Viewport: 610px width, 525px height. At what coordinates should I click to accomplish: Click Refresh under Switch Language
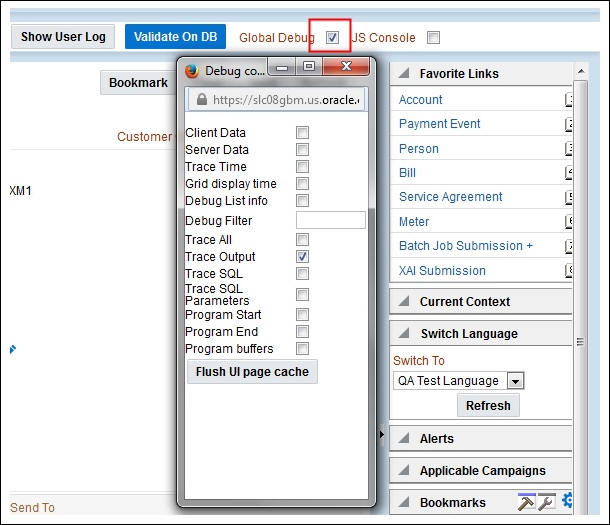488,406
